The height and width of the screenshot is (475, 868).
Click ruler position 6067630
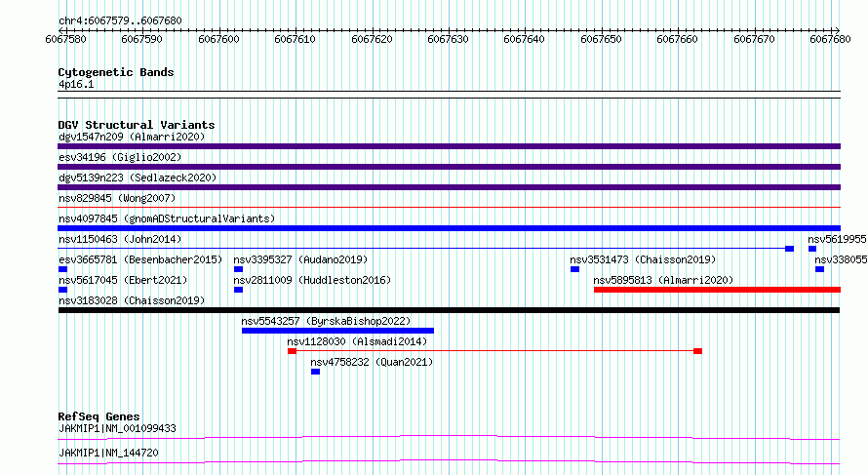click(x=449, y=39)
